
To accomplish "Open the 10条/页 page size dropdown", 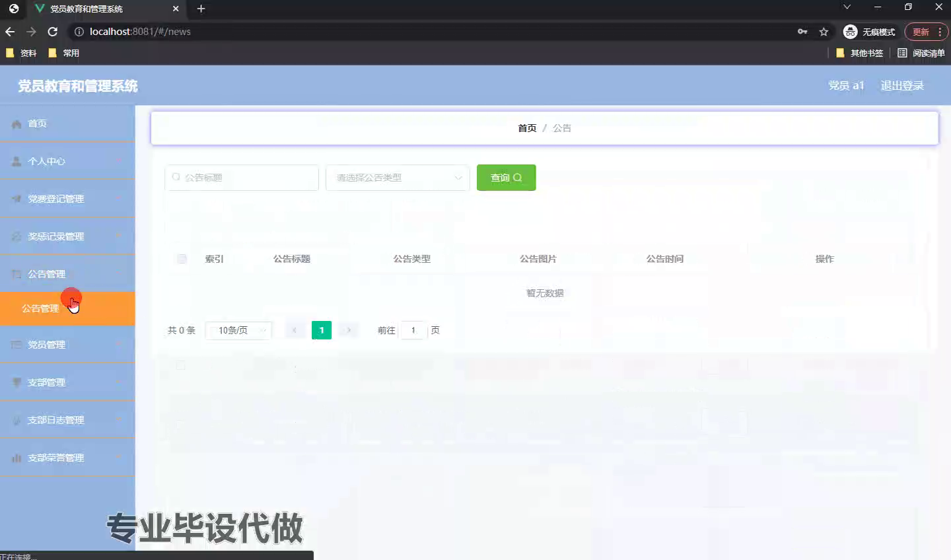I will click(x=238, y=330).
